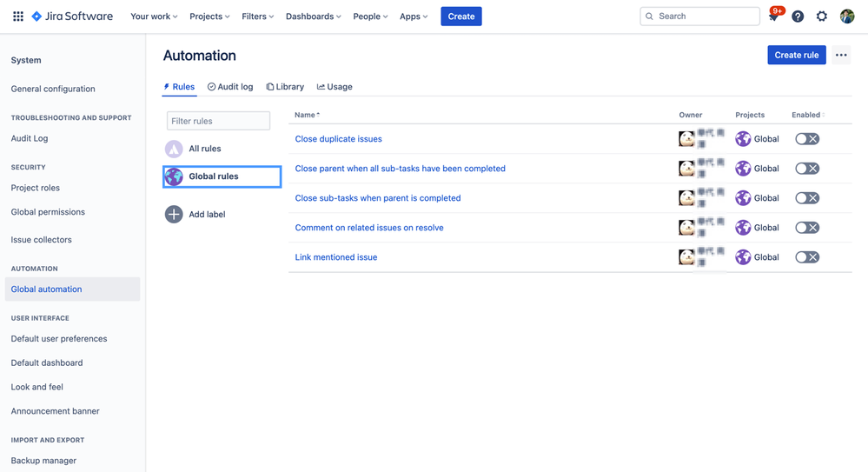Select the Global rules filter
The image size is (868, 472).
(x=222, y=176)
